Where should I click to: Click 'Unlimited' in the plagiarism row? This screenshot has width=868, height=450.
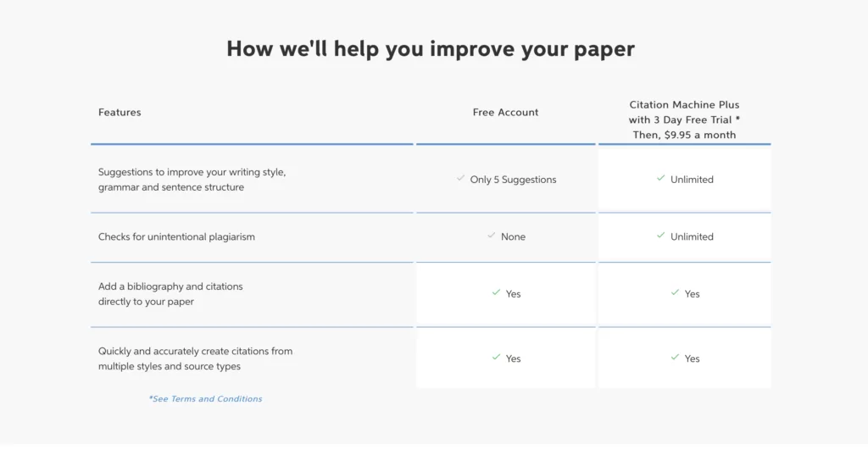(x=692, y=236)
